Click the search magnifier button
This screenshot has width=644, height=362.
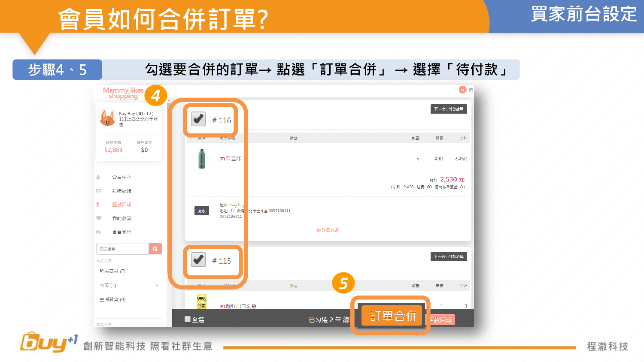pos(155,249)
